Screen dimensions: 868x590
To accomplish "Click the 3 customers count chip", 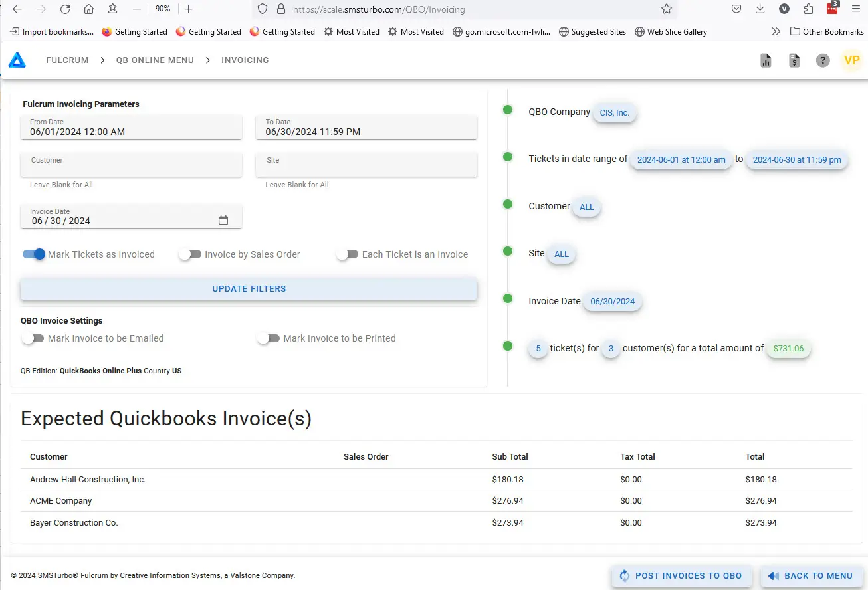I will [x=611, y=349].
